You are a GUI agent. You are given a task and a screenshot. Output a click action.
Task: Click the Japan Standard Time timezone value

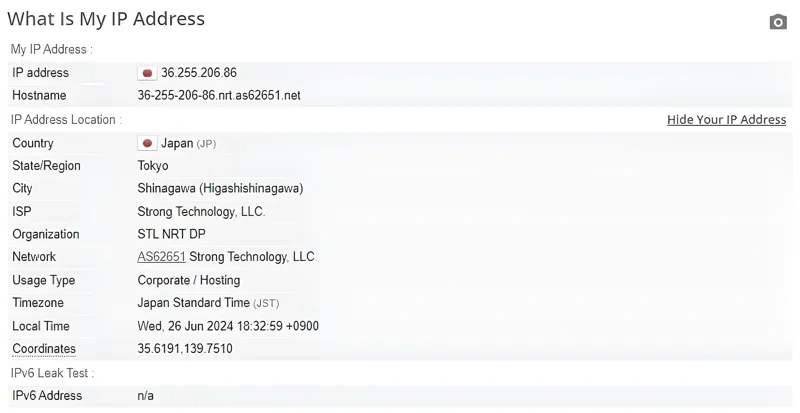[x=193, y=303]
